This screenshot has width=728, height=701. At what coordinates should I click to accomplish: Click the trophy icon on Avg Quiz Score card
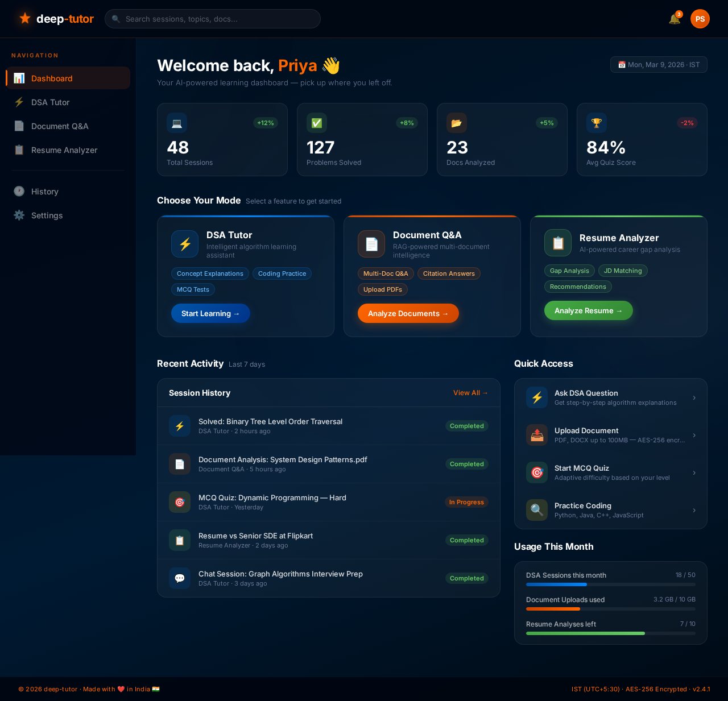(596, 123)
